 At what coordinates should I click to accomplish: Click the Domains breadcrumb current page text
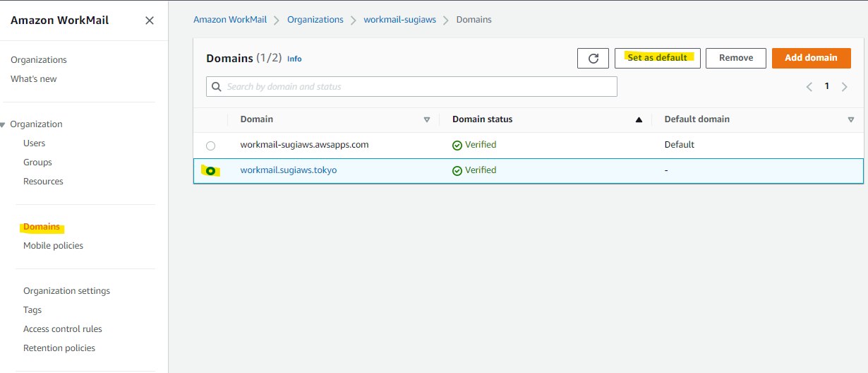coord(474,20)
